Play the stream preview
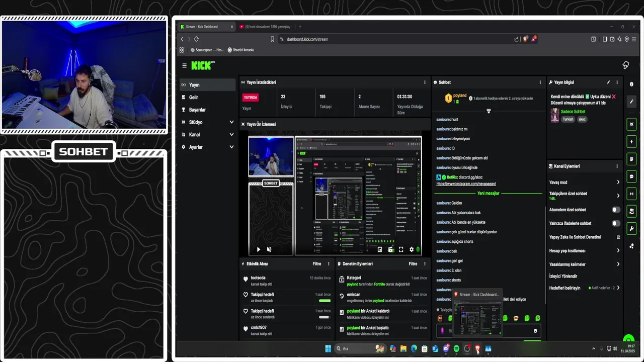This screenshot has width=644, height=362. (259, 249)
